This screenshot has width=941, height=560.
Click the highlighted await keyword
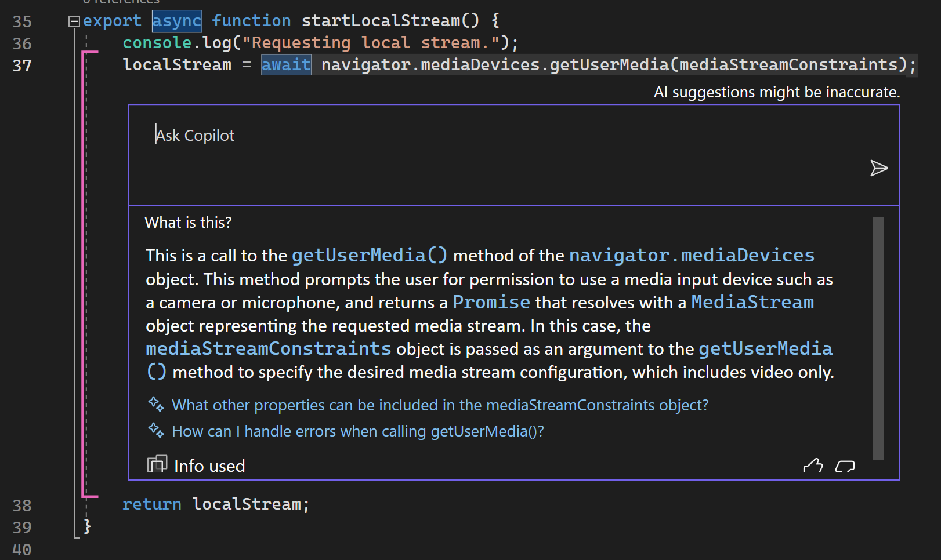click(286, 65)
